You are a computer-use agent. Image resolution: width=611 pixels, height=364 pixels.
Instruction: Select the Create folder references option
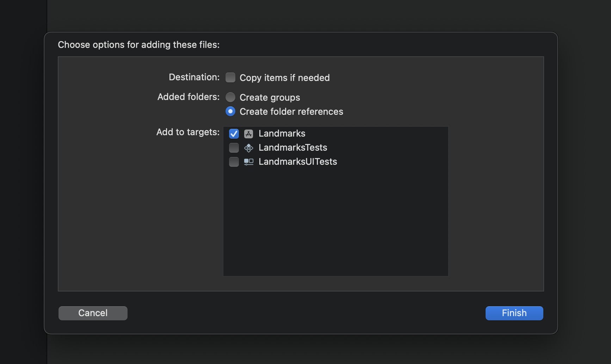tap(230, 111)
